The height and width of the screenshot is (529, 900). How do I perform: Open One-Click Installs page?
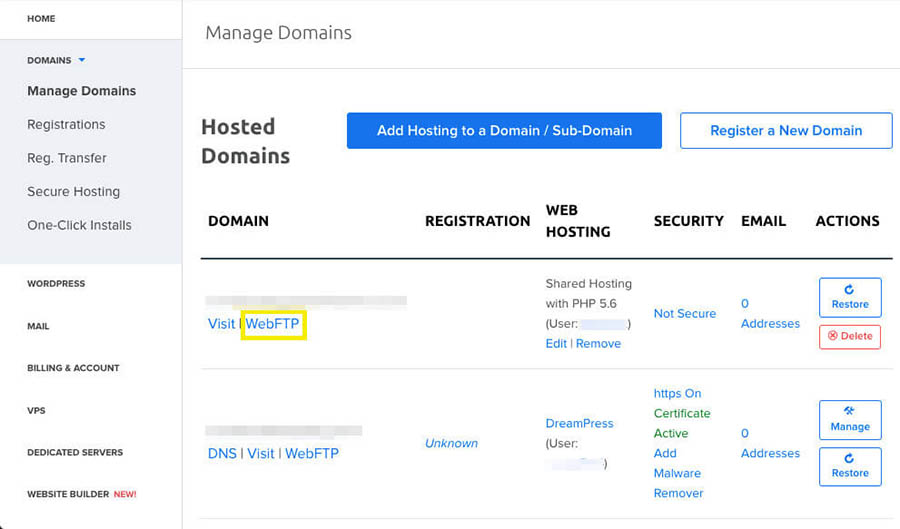click(79, 225)
